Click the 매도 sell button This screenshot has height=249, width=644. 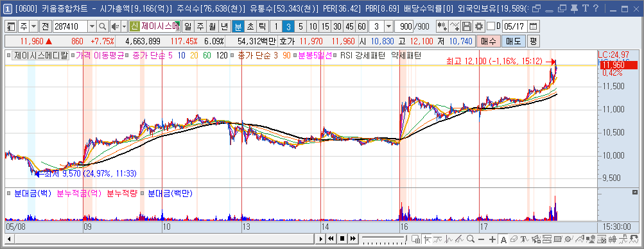[514, 41]
